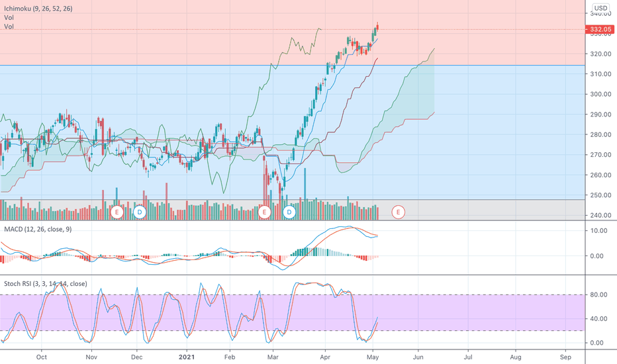This screenshot has height=364, width=617.
Task: Click the Sep label on time axis
Action: [x=565, y=357]
